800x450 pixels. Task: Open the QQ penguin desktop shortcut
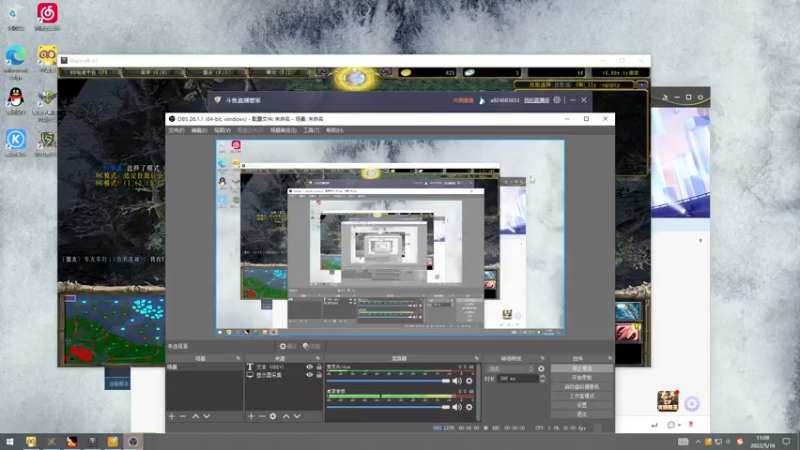click(x=16, y=100)
